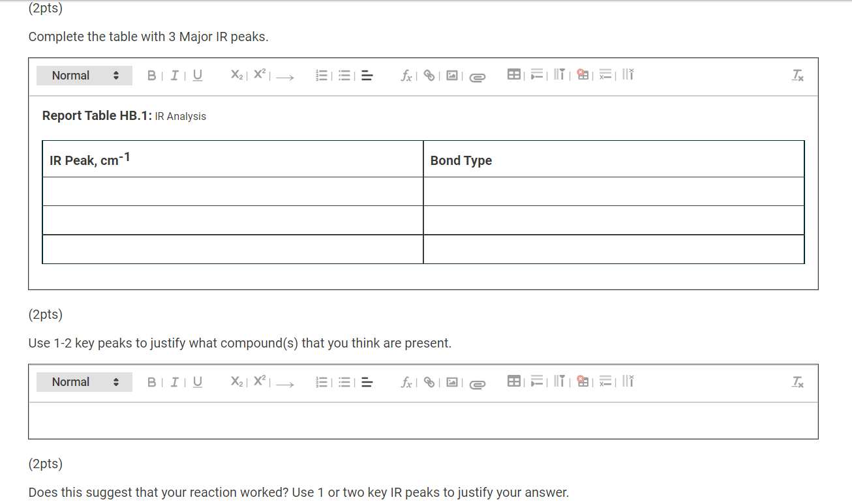Apply subscript with the X2 icon
The width and height of the screenshot is (852, 504).
tap(236, 76)
